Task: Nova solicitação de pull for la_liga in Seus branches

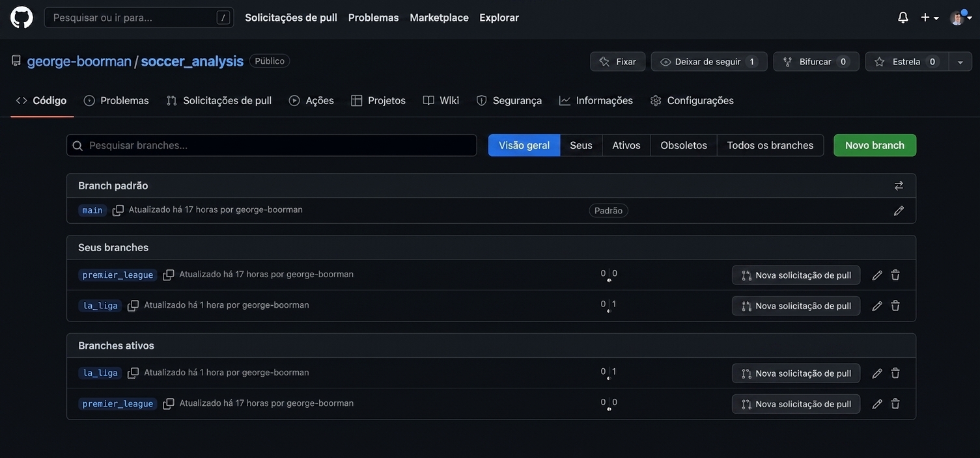Action: [796, 306]
